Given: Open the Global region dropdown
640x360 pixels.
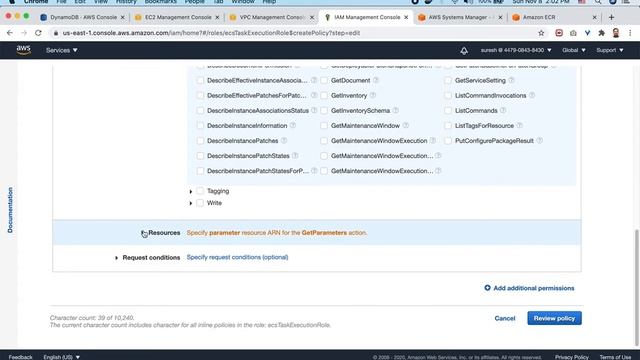Looking at the screenshot, I should [573, 50].
